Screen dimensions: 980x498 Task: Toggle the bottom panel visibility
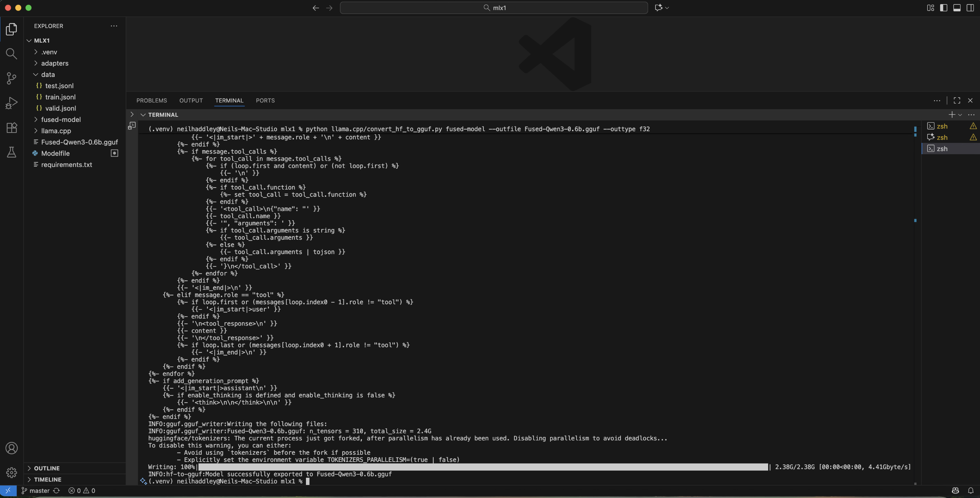(x=957, y=8)
